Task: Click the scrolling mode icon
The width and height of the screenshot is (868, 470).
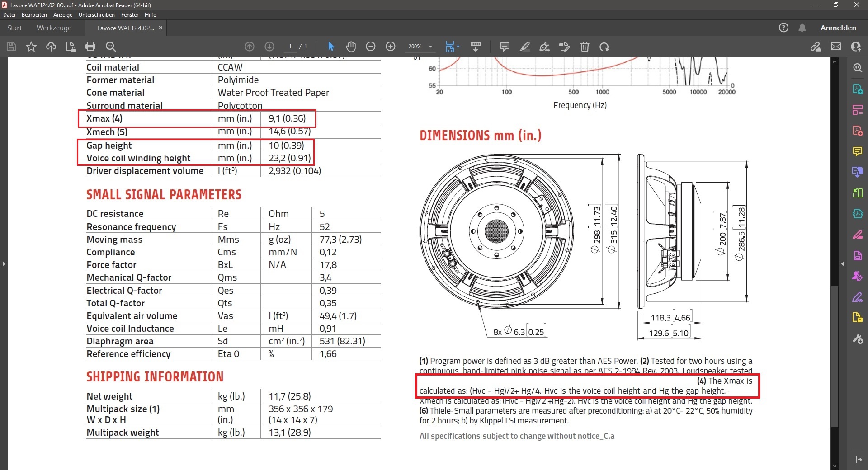Action: click(x=476, y=47)
